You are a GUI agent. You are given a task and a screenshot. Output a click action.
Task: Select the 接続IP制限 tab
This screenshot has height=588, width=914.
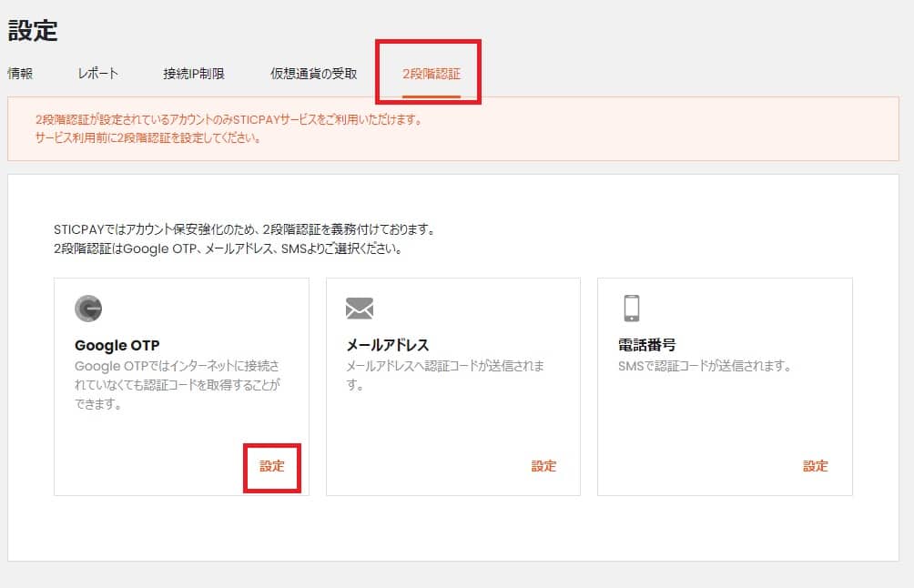(x=194, y=74)
